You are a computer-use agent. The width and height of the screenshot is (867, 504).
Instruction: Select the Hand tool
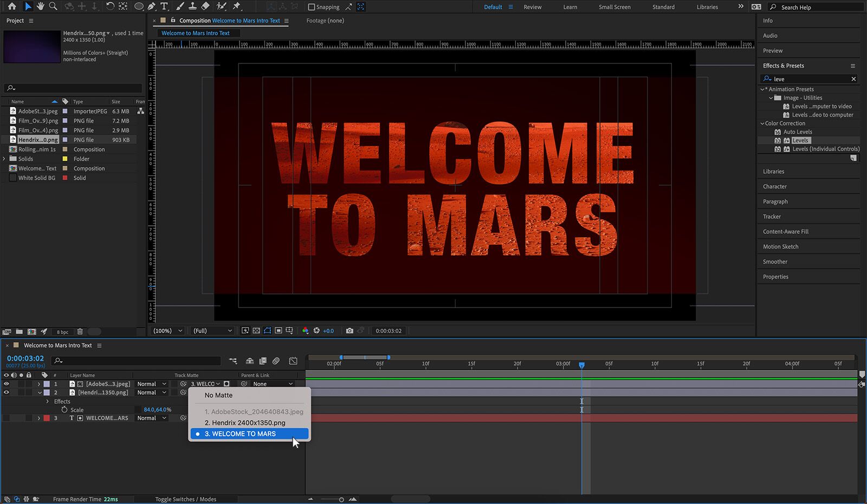(x=40, y=6)
